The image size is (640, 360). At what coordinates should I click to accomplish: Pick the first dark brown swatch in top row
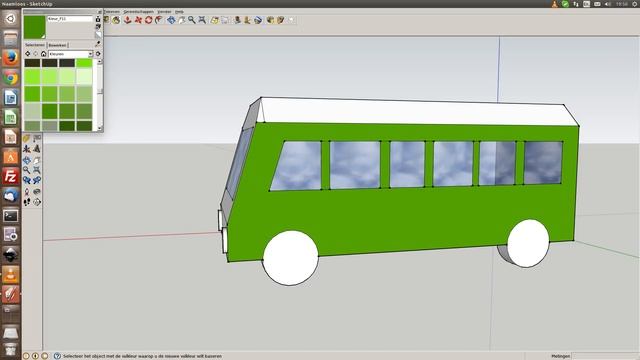pyautogui.click(x=32, y=63)
